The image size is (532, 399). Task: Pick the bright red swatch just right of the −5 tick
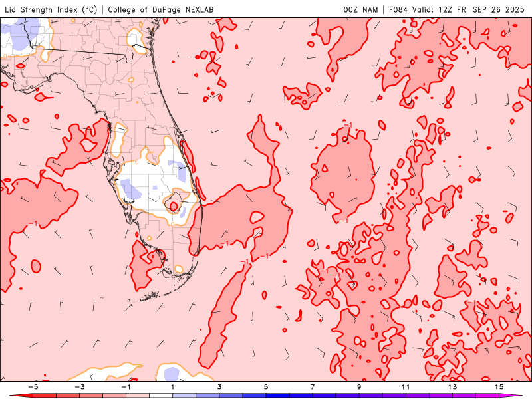(45, 396)
